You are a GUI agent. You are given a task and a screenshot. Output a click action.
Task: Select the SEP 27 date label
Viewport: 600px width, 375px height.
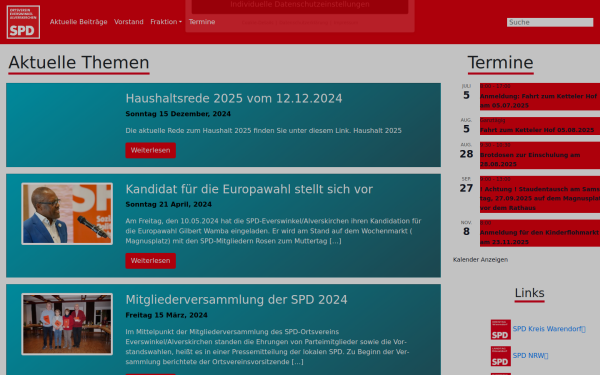466,185
